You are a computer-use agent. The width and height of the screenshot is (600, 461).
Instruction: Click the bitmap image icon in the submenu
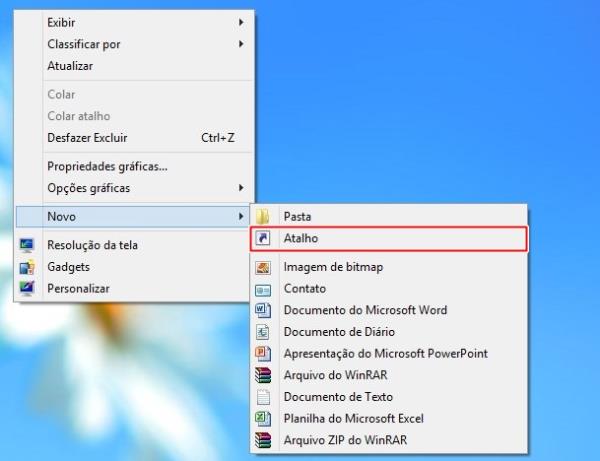[x=263, y=267]
